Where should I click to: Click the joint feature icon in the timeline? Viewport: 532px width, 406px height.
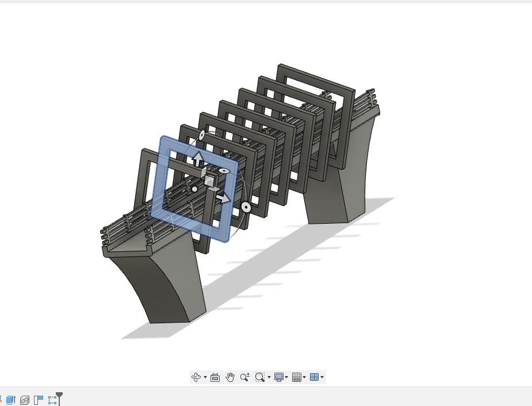click(x=25, y=399)
